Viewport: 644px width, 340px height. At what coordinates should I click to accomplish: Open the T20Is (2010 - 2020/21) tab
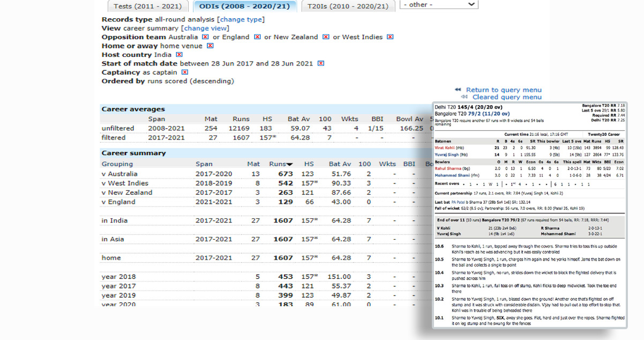pos(345,6)
